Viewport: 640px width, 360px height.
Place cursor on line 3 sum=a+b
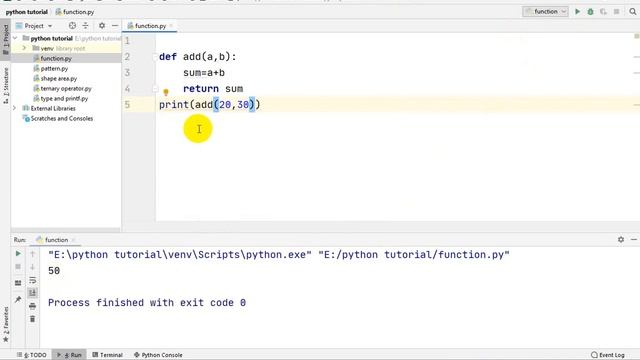click(x=204, y=73)
